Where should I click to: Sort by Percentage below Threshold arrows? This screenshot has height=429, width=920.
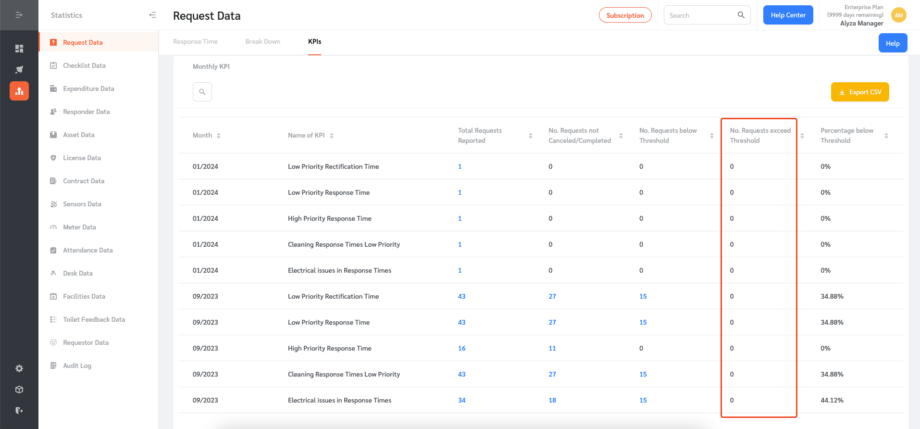tap(886, 136)
